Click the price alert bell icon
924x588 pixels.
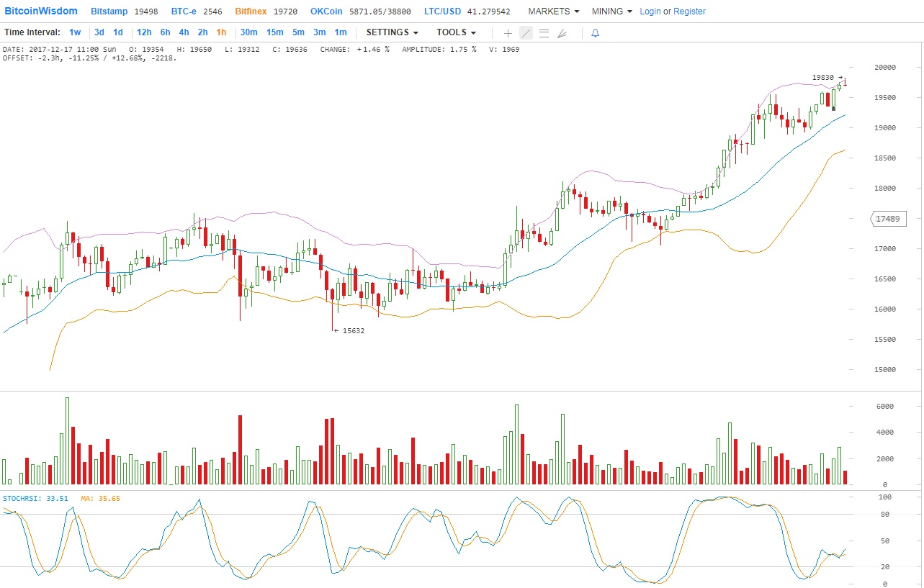click(595, 33)
